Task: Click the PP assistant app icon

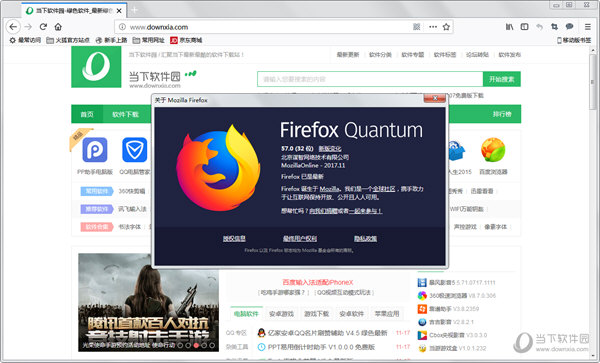Action: pyautogui.click(x=95, y=150)
